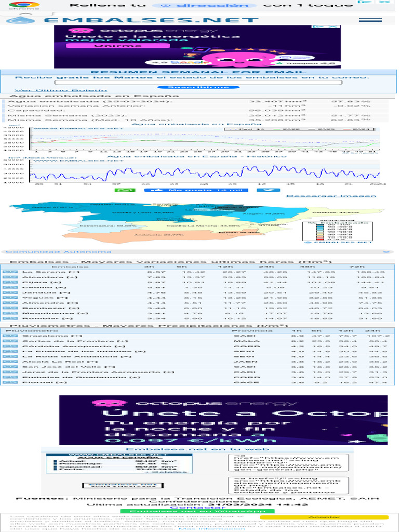Click graph icon beside Mequinenza
The height and width of the screenshot is (532, 399).
(x=10, y=313)
